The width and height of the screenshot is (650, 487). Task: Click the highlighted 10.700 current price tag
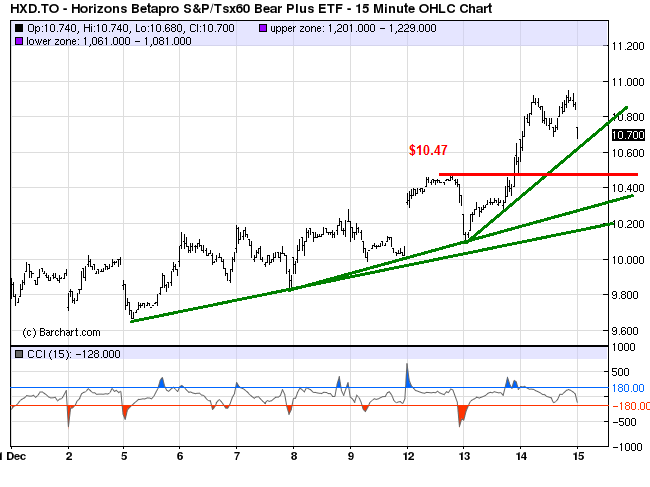(628, 135)
